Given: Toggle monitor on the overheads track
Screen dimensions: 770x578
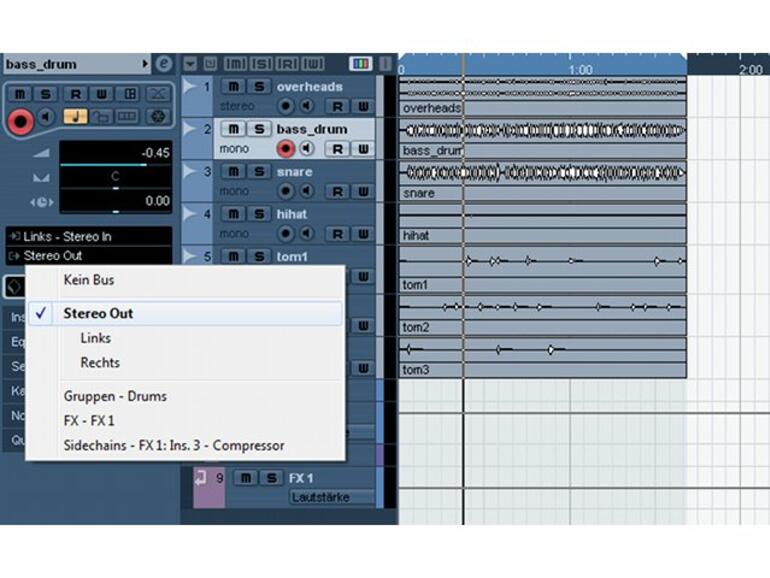Looking at the screenshot, I should pos(307,106).
